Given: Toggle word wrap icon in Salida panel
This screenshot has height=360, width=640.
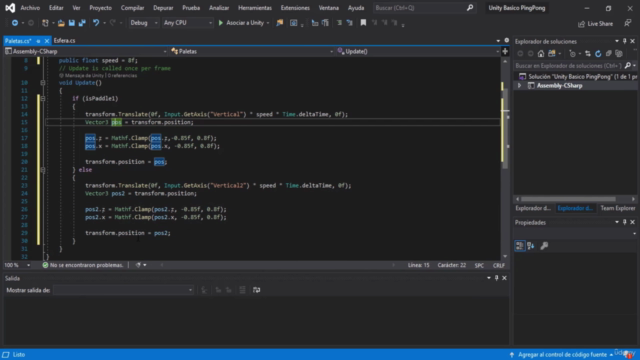Looking at the screenshot, I should pos(256,290).
